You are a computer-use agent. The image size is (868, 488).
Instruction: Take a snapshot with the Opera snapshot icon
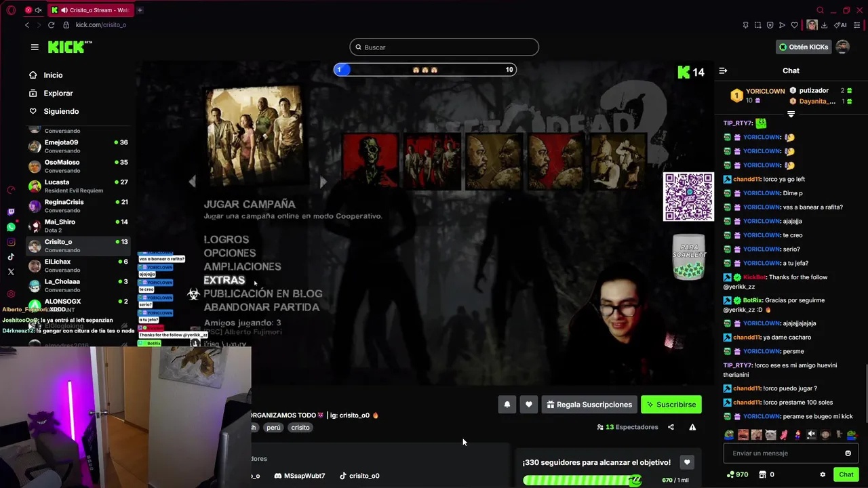[757, 25]
